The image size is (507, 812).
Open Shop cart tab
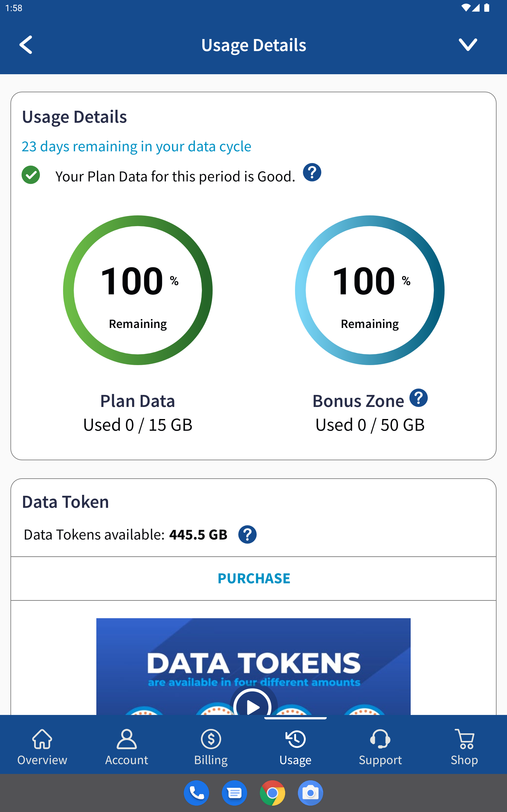click(465, 747)
